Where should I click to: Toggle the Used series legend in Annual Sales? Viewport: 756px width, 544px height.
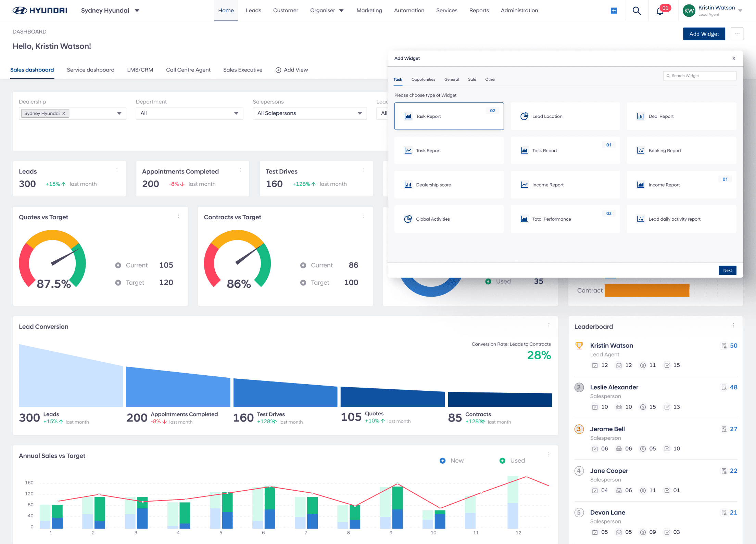pyautogui.click(x=512, y=461)
